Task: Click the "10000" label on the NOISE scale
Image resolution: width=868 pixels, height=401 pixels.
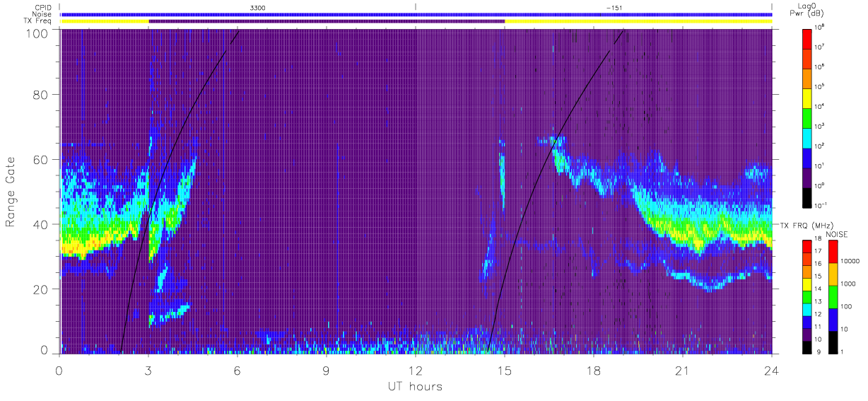Action: point(852,262)
